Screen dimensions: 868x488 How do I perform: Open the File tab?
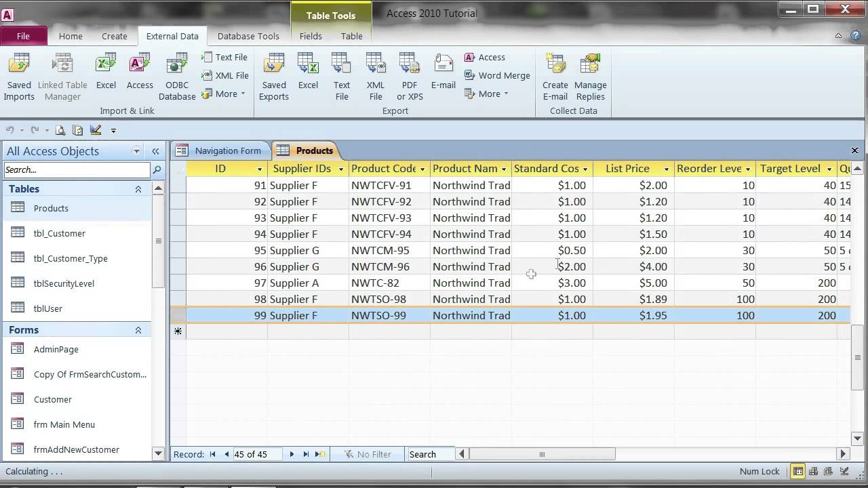[x=23, y=36]
